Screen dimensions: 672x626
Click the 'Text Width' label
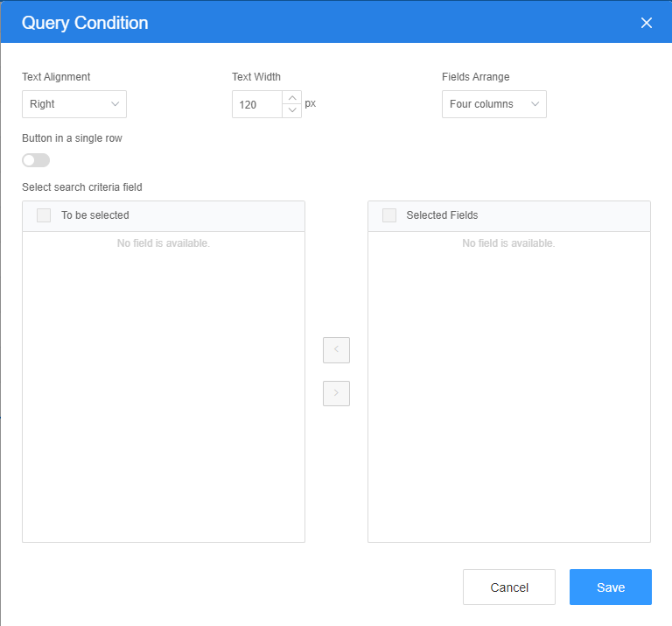tap(256, 77)
